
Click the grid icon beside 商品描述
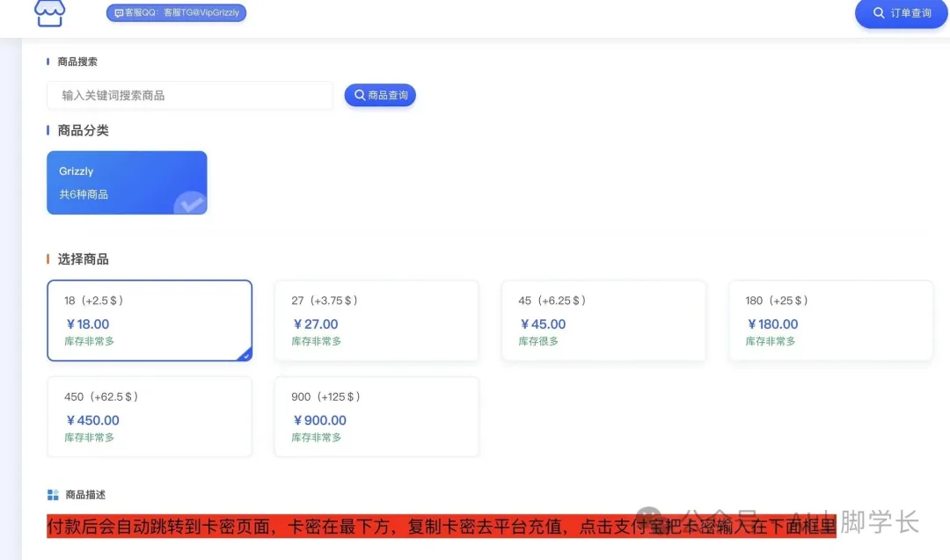pyautogui.click(x=53, y=495)
